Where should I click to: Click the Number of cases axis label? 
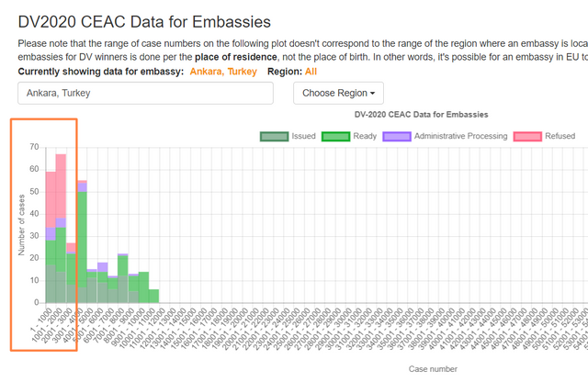pyautogui.click(x=21, y=225)
